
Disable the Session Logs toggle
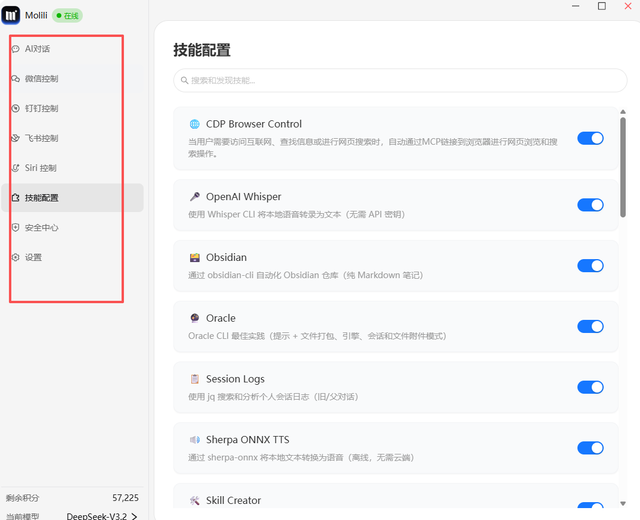tap(590, 387)
